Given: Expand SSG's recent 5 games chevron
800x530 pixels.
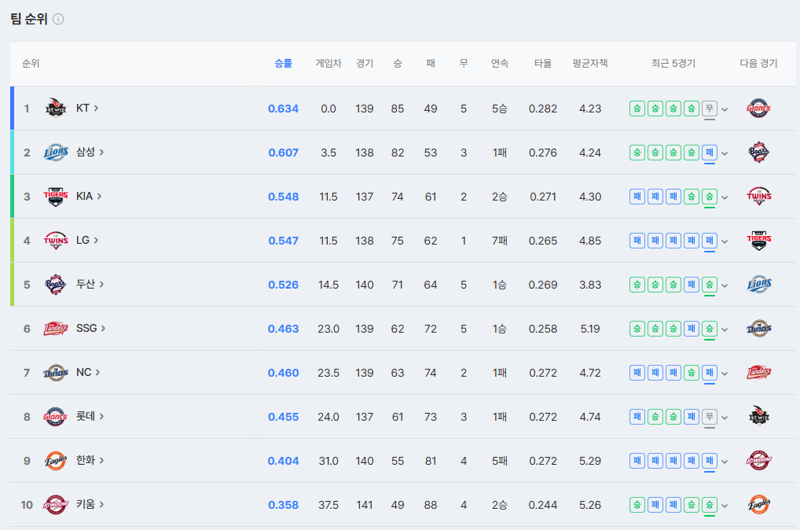Looking at the screenshot, I should pos(724,330).
